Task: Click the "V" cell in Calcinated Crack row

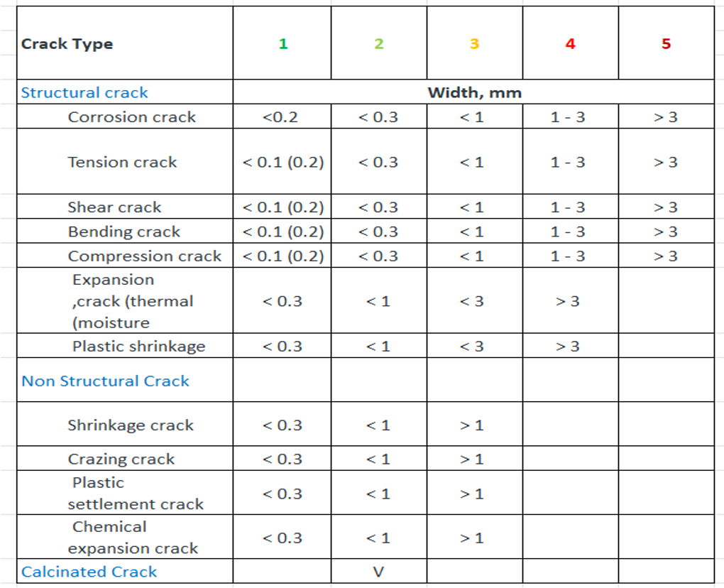Action: (378, 572)
